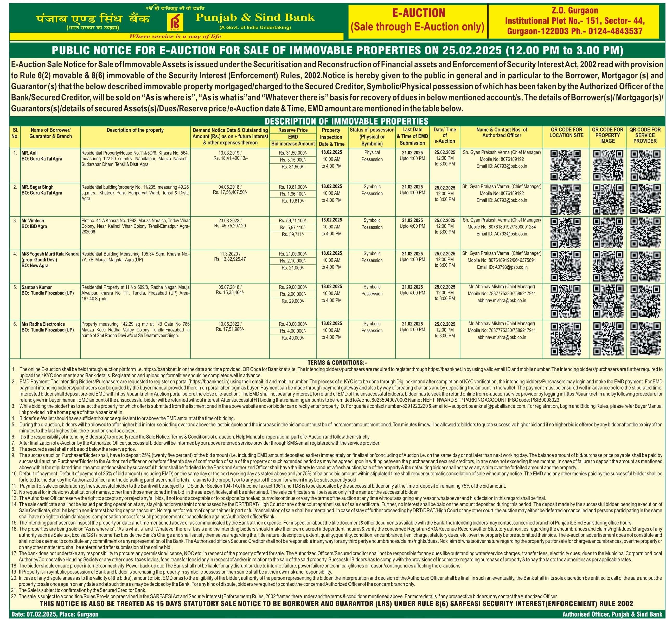
Task: Click 'QR CODE FOR PROPERTY IMAGE' header
Action: coord(607,135)
